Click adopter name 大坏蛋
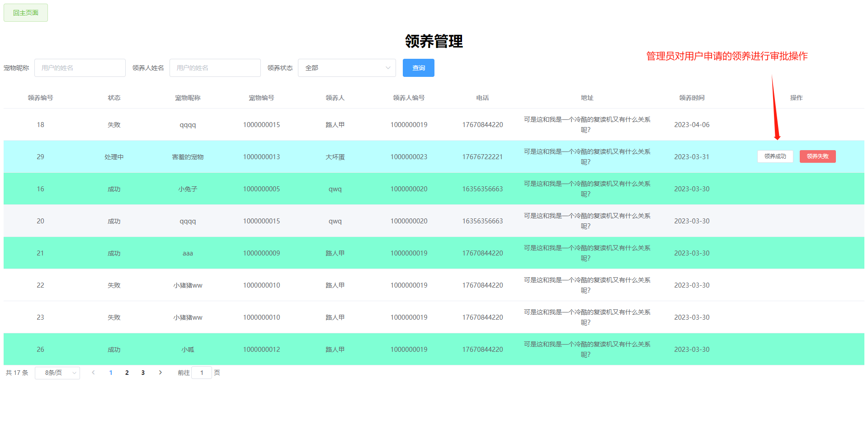This screenshot has width=868, height=421. tap(335, 157)
